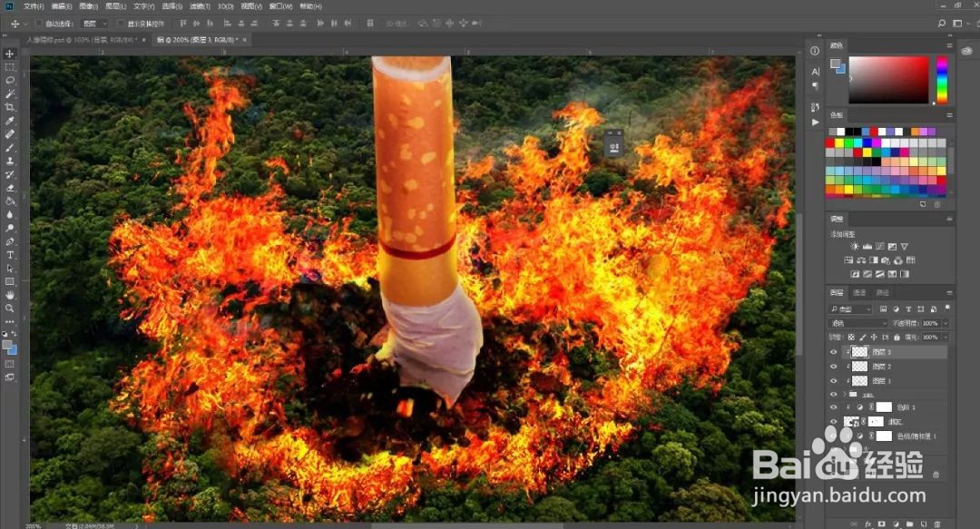Screen dimensions: 980x529
Task: Click the fx layer style button
Action: point(868,524)
